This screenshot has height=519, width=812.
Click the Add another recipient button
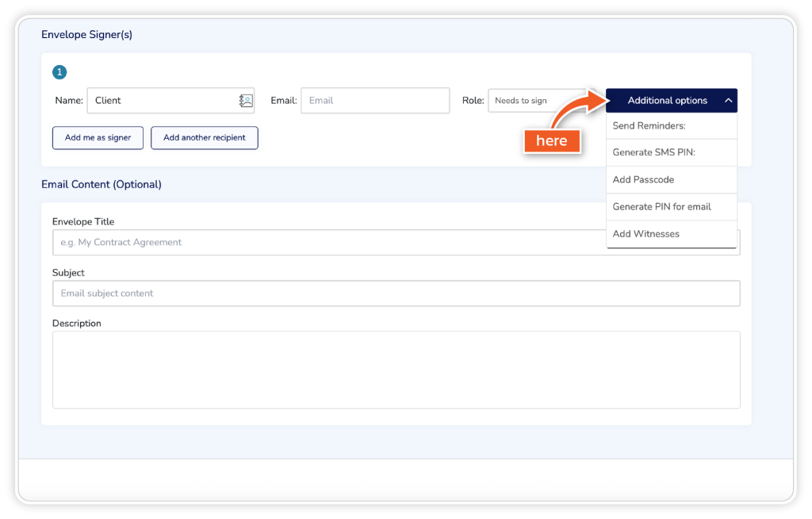click(x=204, y=137)
